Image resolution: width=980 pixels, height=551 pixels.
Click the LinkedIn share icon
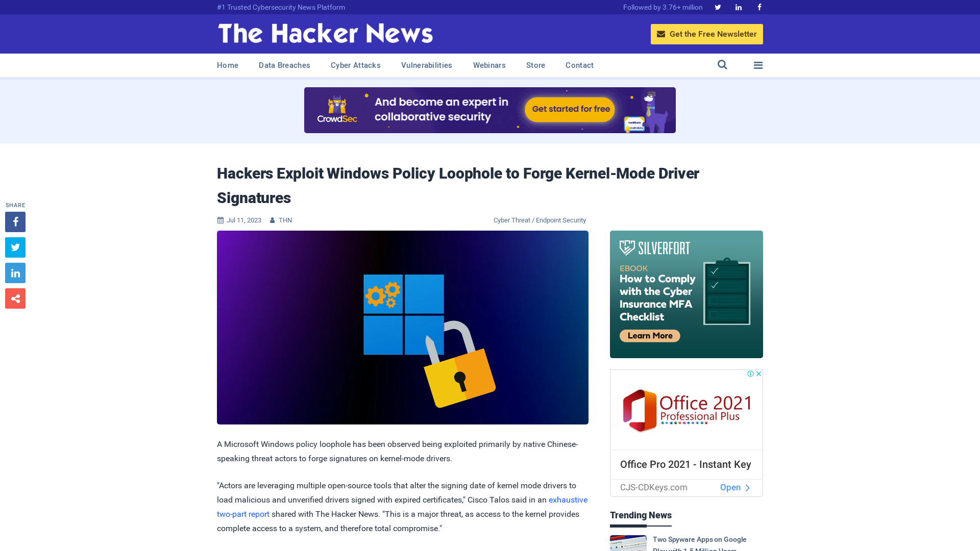[15, 273]
